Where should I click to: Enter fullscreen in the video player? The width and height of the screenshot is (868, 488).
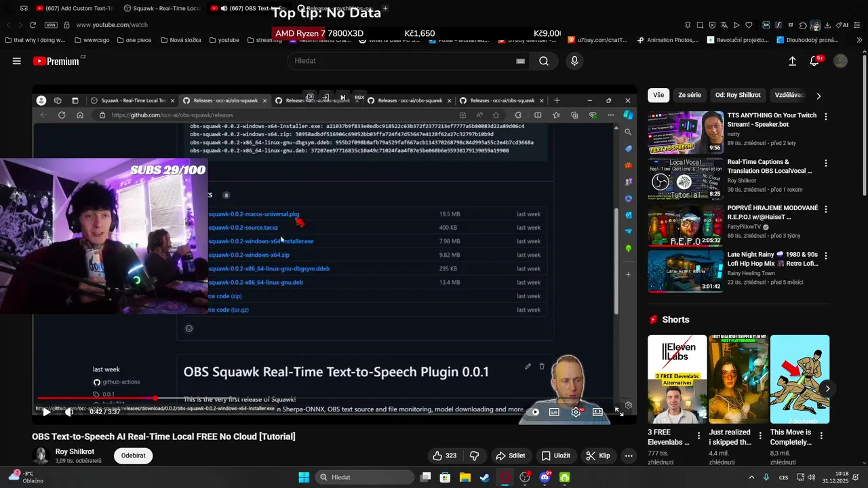pos(619,411)
